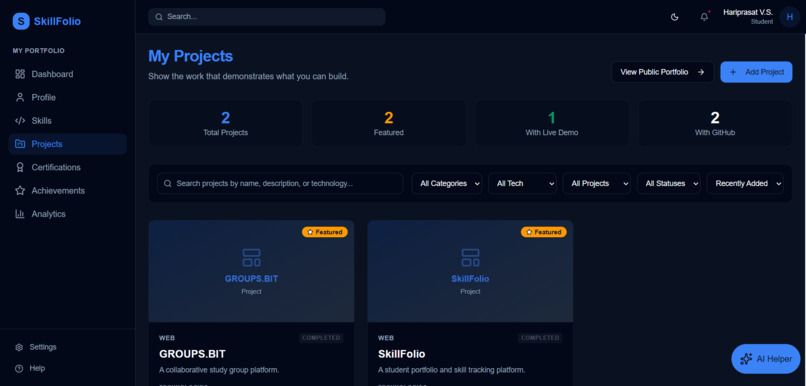Click the Achievements star icon
Image resolution: width=806 pixels, height=386 pixels.
point(20,191)
